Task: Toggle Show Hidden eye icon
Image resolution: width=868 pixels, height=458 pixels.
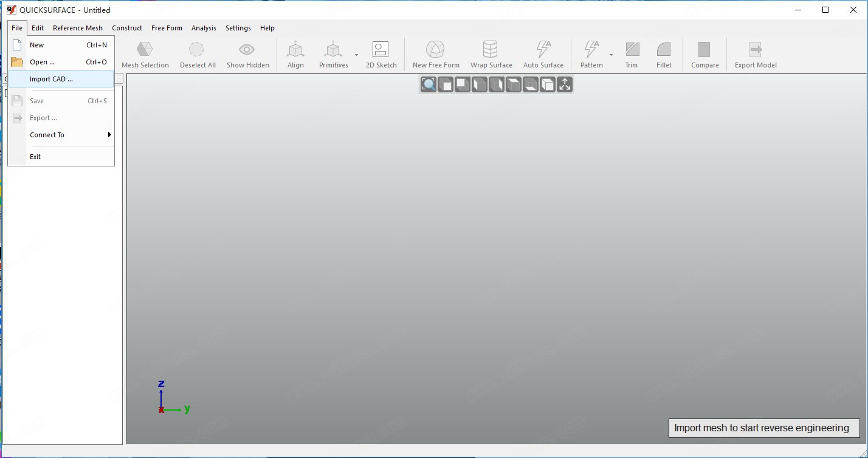Action: [247, 50]
